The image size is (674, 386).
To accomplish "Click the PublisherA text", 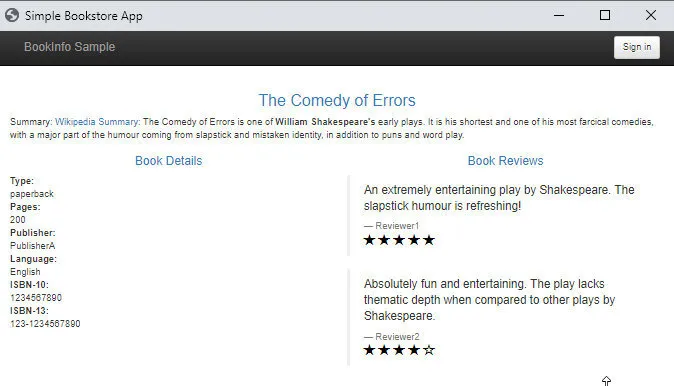I will (x=33, y=246).
